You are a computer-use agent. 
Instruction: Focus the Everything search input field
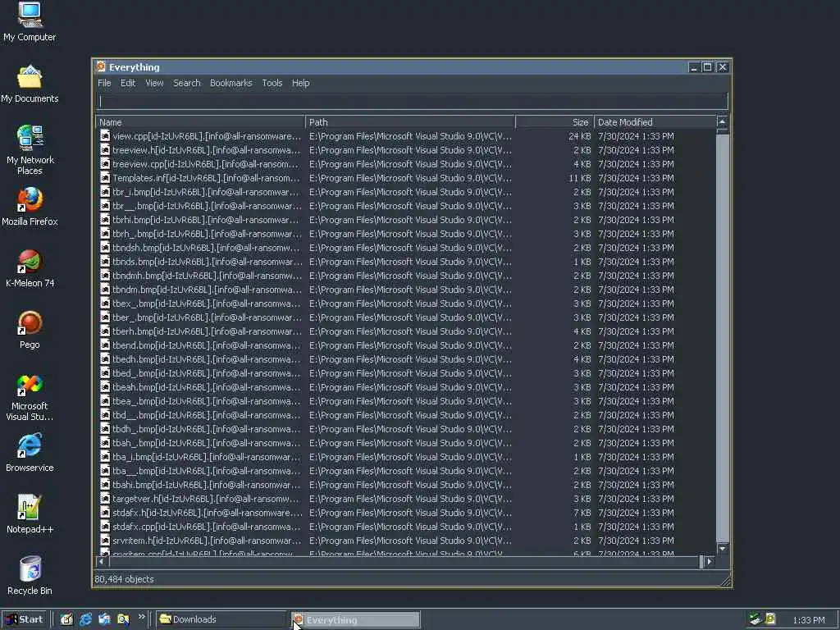pyautogui.click(x=412, y=101)
